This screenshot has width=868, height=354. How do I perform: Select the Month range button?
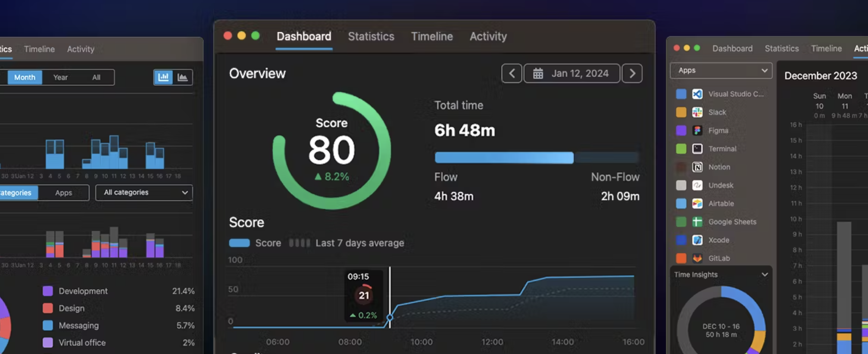pos(25,77)
